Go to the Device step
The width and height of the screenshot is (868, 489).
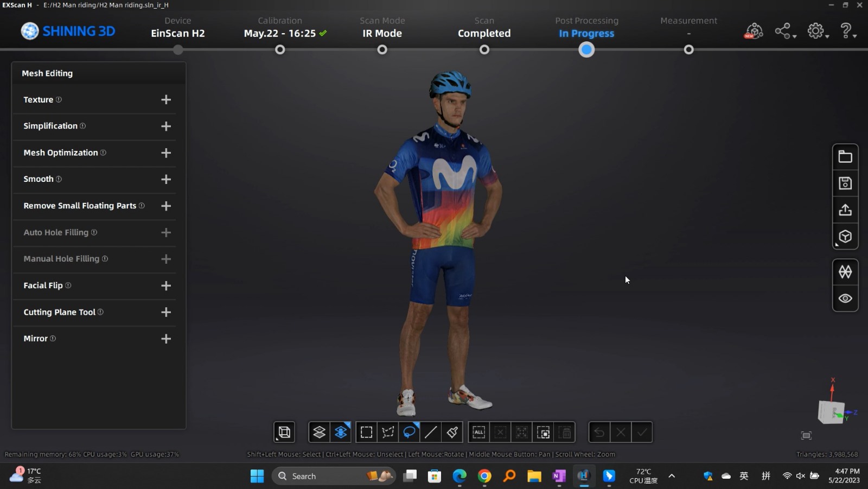click(x=178, y=27)
